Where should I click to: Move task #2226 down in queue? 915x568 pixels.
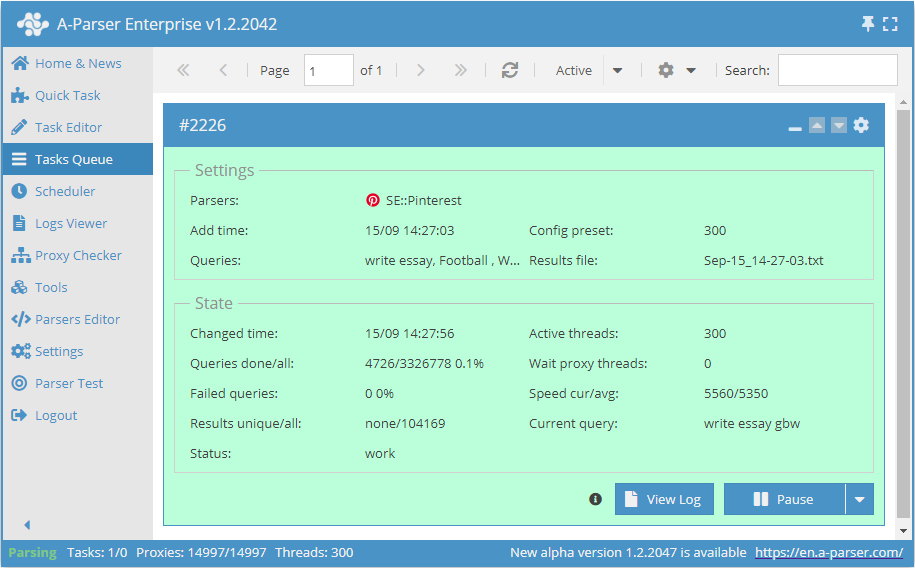[839, 125]
